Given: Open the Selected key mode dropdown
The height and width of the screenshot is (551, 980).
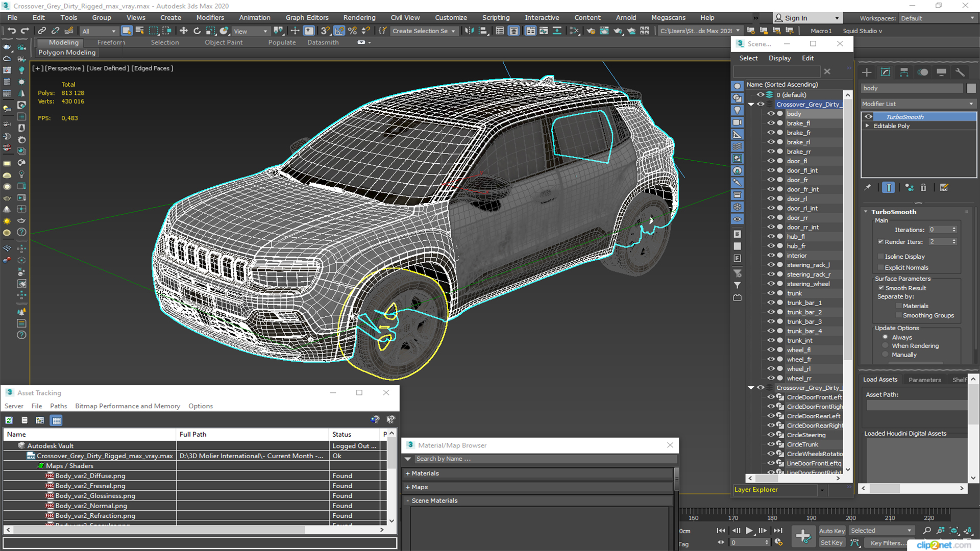Looking at the screenshot, I should tap(881, 531).
